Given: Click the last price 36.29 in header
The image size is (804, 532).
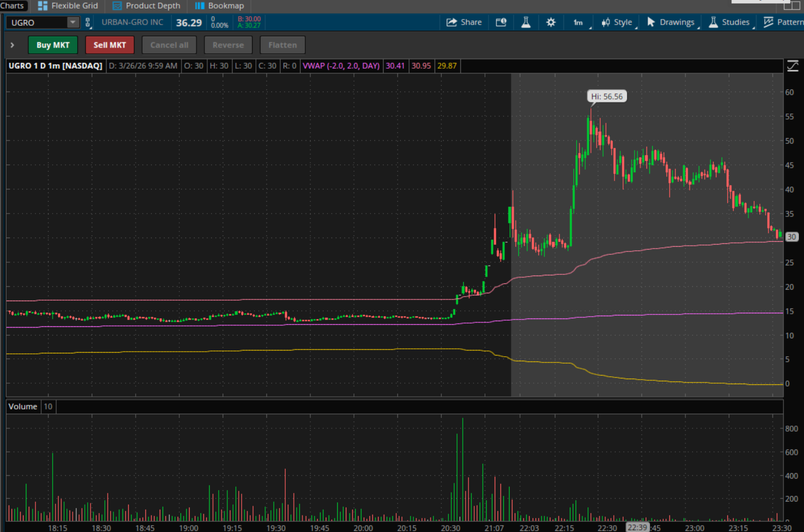Looking at the screenshot, I should (189, 22).
